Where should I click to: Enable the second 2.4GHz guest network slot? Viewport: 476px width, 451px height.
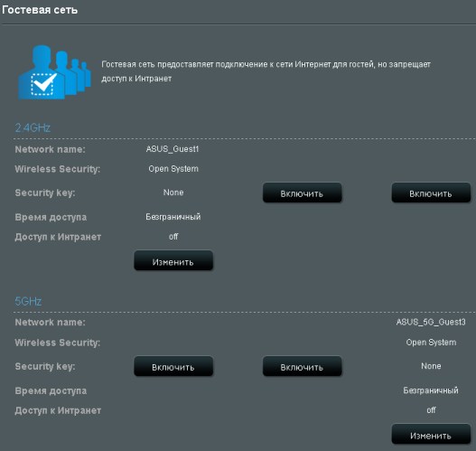pyautogui.click(x=302, y=193)
